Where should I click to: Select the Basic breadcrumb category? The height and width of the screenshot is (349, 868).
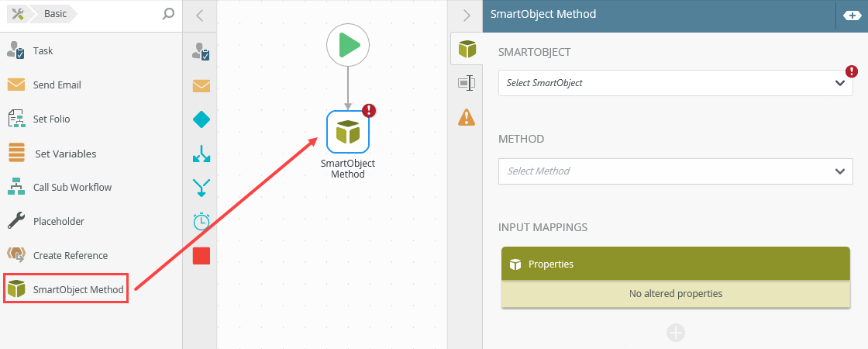point(55,15)
